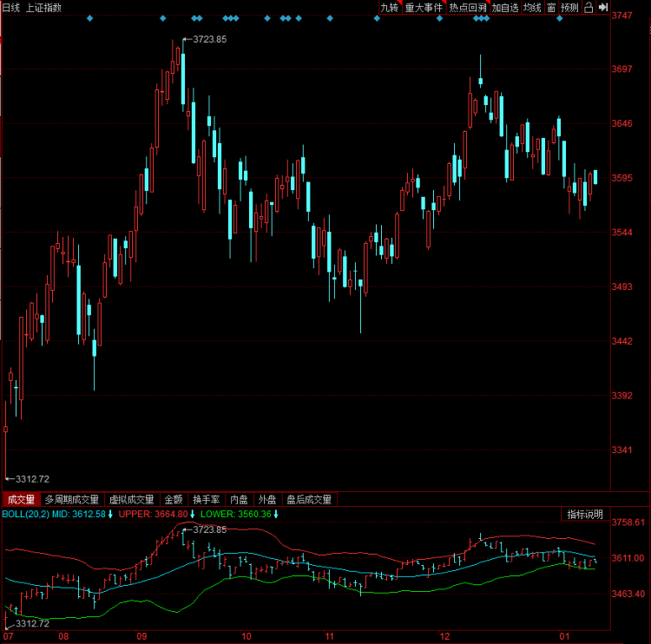Click the first blue diamond event marker
The width and height of the screenshot is (651, 644).
pyautogui.click(x=89, y=17)
